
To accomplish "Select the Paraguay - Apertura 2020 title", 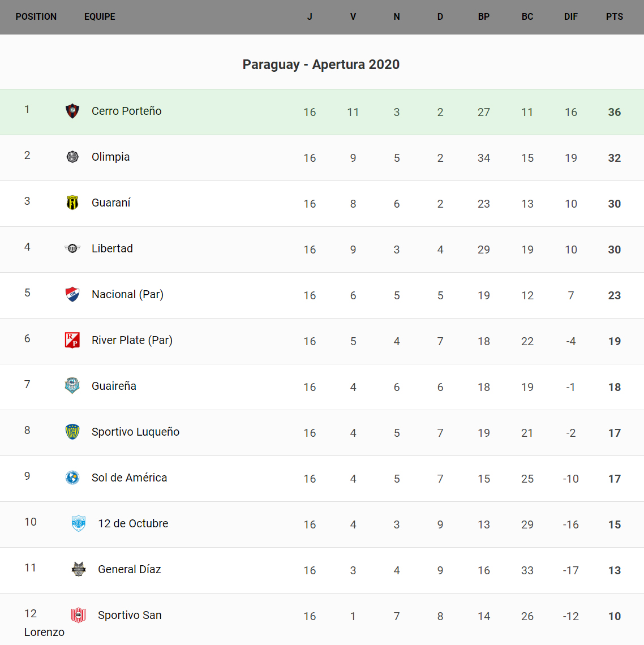I will click(321, 64).
